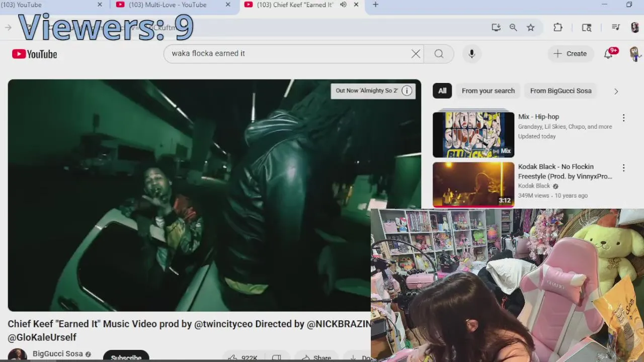Start voice search with the microphone icon
The width and height of the screenshot is (644, 362).
(x=471, y=54)
